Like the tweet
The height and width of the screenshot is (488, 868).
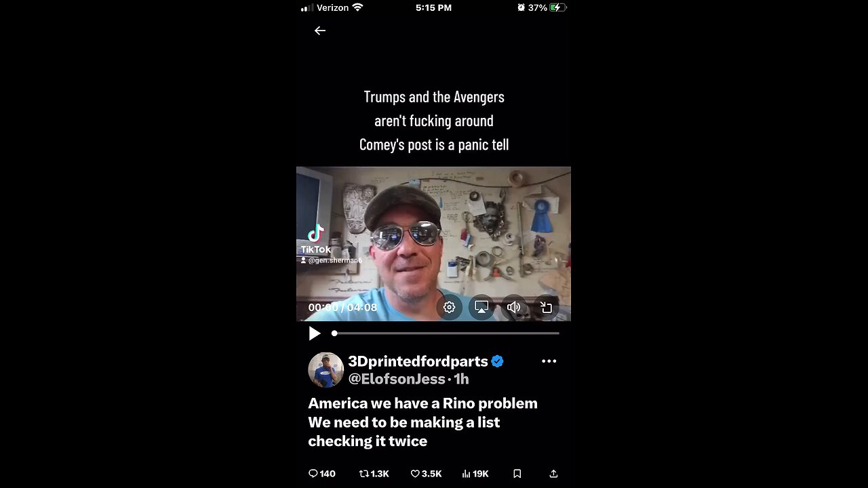coord(426,474)
